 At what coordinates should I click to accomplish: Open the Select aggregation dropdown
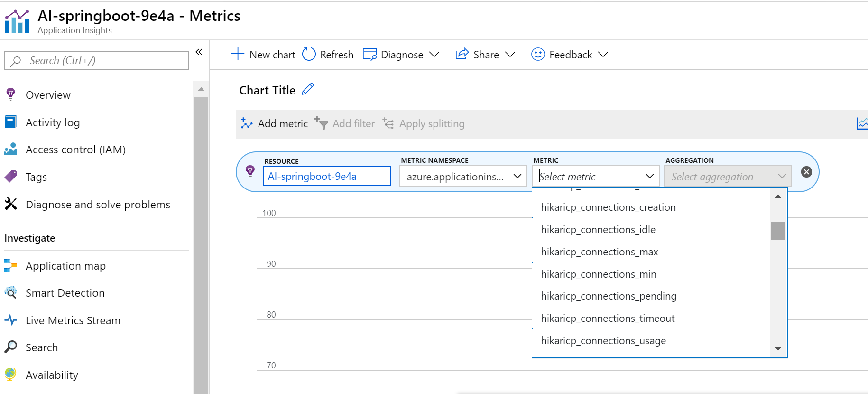[x=728, y=176]
